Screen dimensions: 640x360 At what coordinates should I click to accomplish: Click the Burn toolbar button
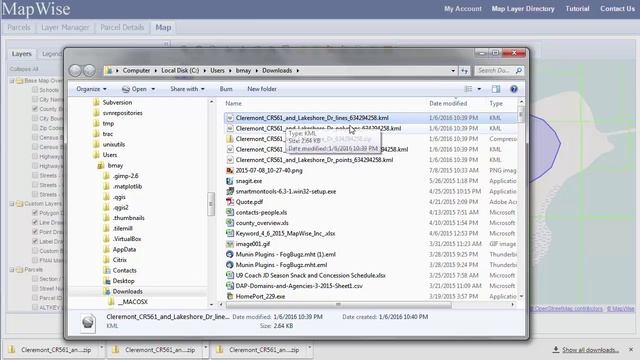coord(226,89)
